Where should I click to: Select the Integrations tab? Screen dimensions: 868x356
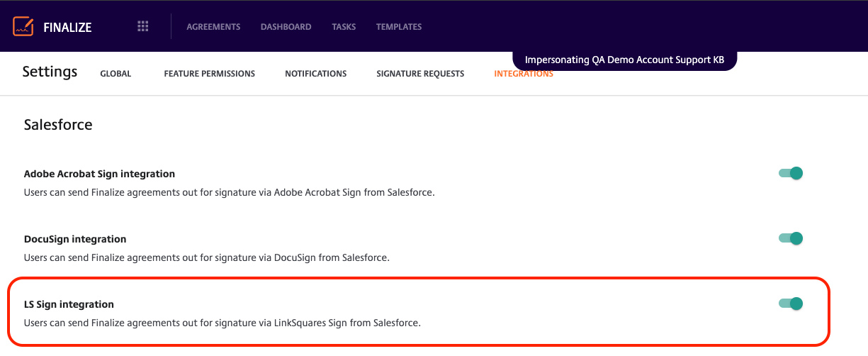tap(524, 74)
